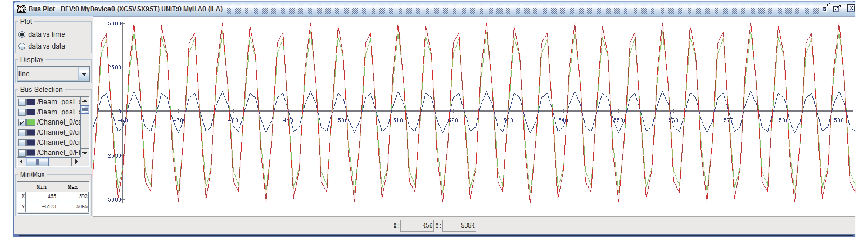Click the X cursor field showing 456

pyautogui.click(x=417, y=226)
